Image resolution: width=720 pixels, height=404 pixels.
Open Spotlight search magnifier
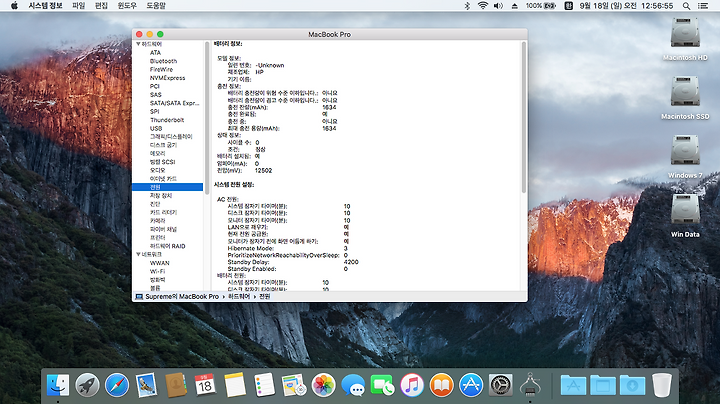pyautogui.click(x=686, y=6)
